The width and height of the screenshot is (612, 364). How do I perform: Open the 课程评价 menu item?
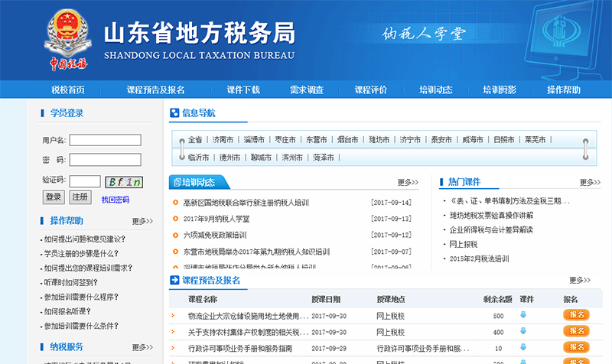point(370,90)
